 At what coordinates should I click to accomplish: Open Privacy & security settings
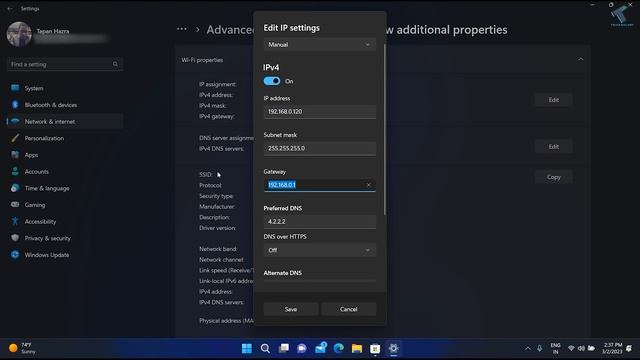65,238
